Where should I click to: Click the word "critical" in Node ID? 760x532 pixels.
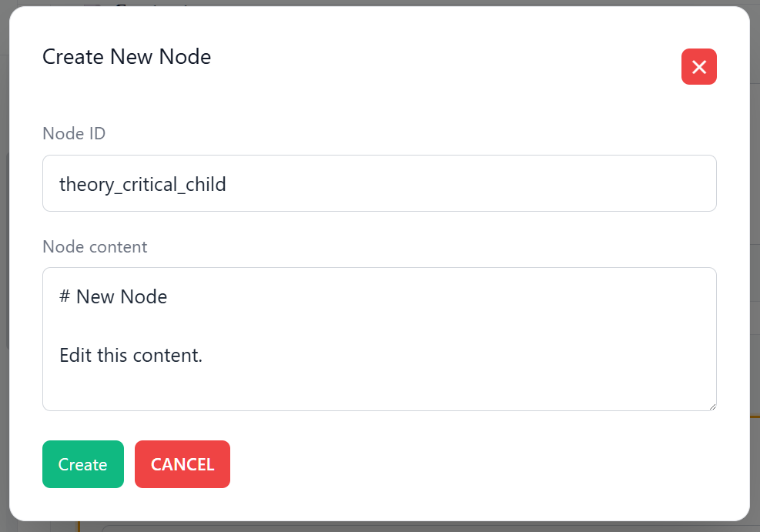pyautogui.click(x=149, y=184)
